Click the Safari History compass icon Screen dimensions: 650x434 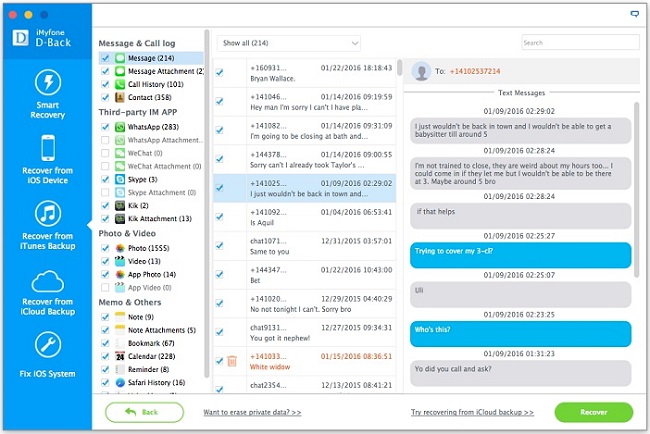[120, 383]
